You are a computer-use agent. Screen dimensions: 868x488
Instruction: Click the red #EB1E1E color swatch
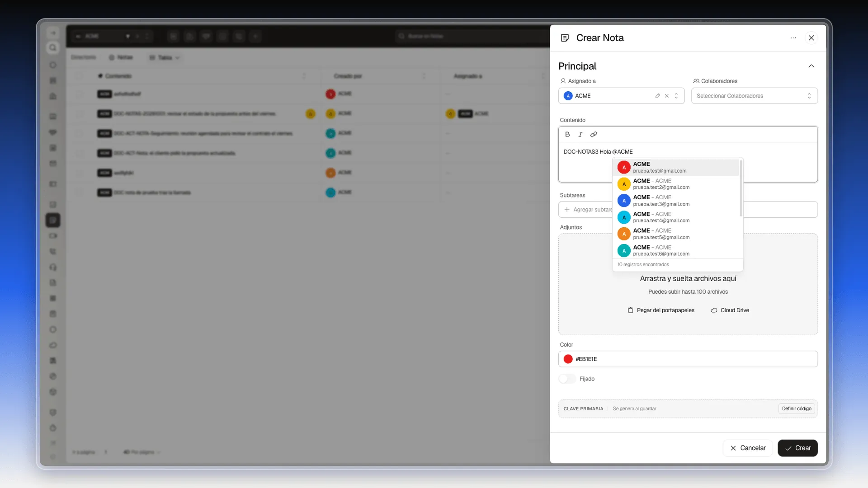tap(568, 359)
